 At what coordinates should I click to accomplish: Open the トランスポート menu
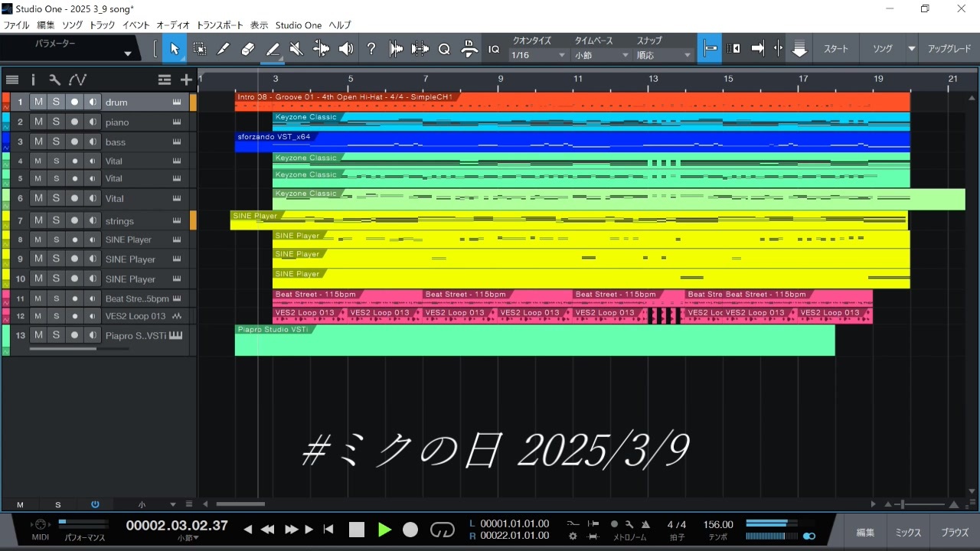point(220,25)
